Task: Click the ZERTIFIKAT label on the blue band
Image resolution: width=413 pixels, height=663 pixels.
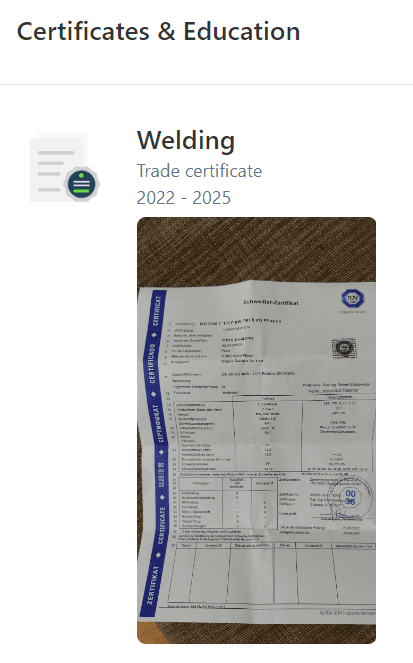Action: pyautogui.click(x=153, y=584)
